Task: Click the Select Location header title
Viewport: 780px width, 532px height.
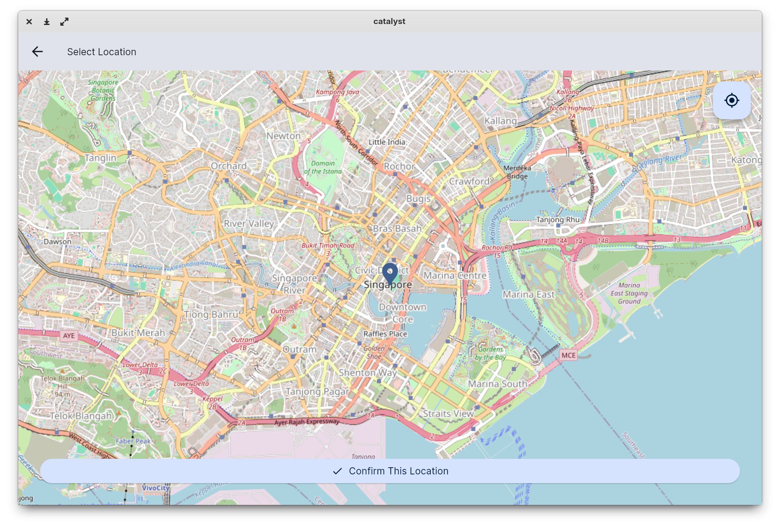Action: pyautogui.click(x=102, y=52)
